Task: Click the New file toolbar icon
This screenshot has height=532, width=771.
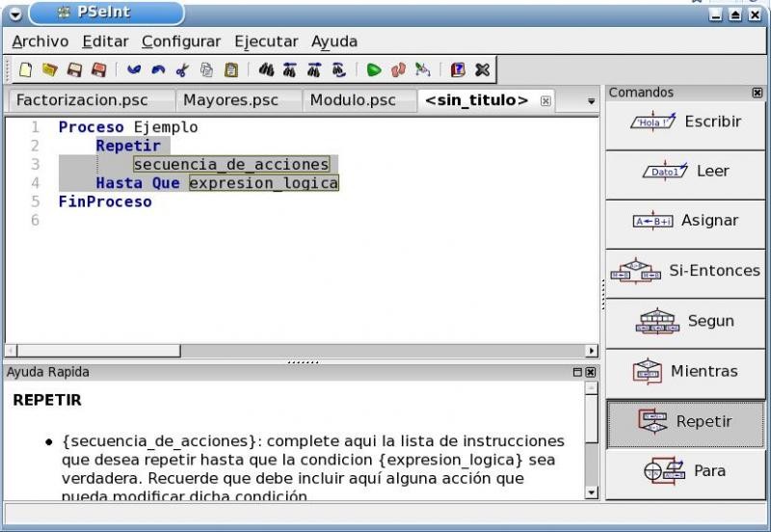Action: [x=26, y=69]
